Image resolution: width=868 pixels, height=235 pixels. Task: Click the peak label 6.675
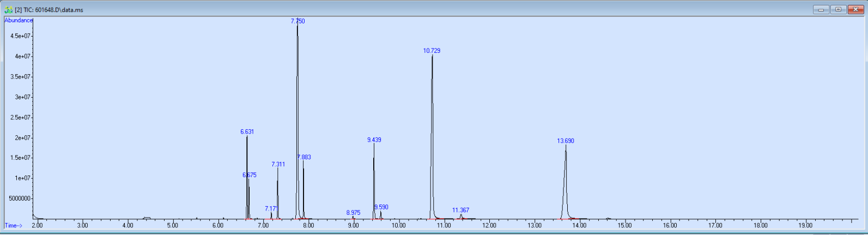click(250, 175)
